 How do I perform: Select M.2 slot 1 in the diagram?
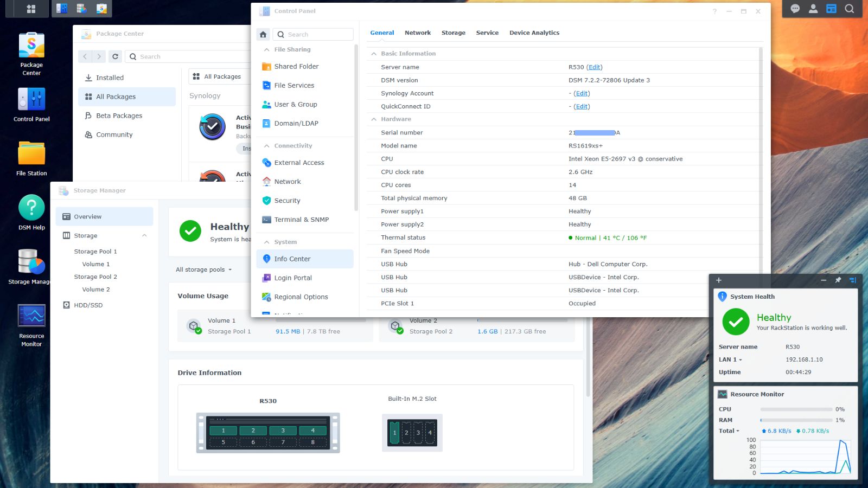click(x=395, y=433)
